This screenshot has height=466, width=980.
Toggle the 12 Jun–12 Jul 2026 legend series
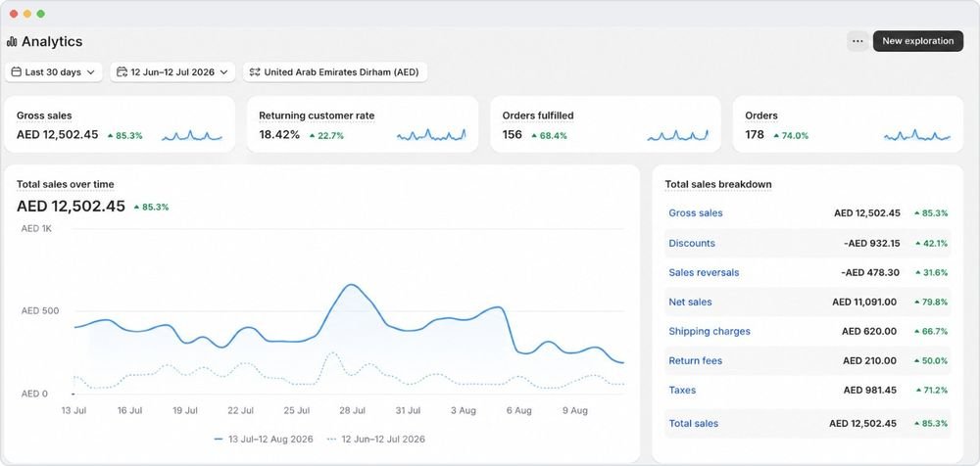click(375, 440)
